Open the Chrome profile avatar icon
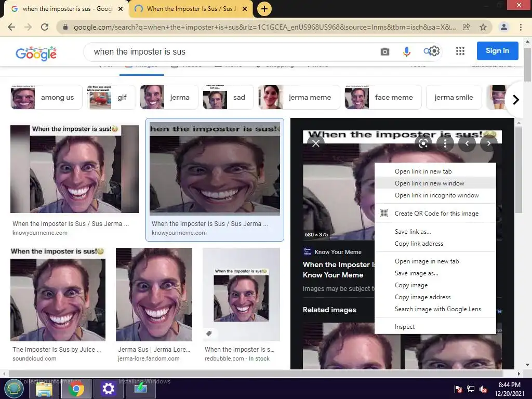 click(x=504, y=27)
